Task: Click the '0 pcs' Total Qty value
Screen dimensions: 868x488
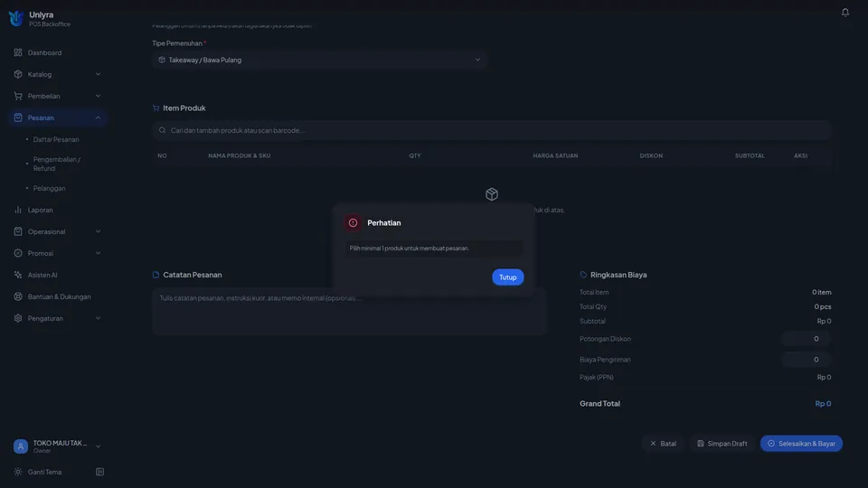Action: coord(822,306)
